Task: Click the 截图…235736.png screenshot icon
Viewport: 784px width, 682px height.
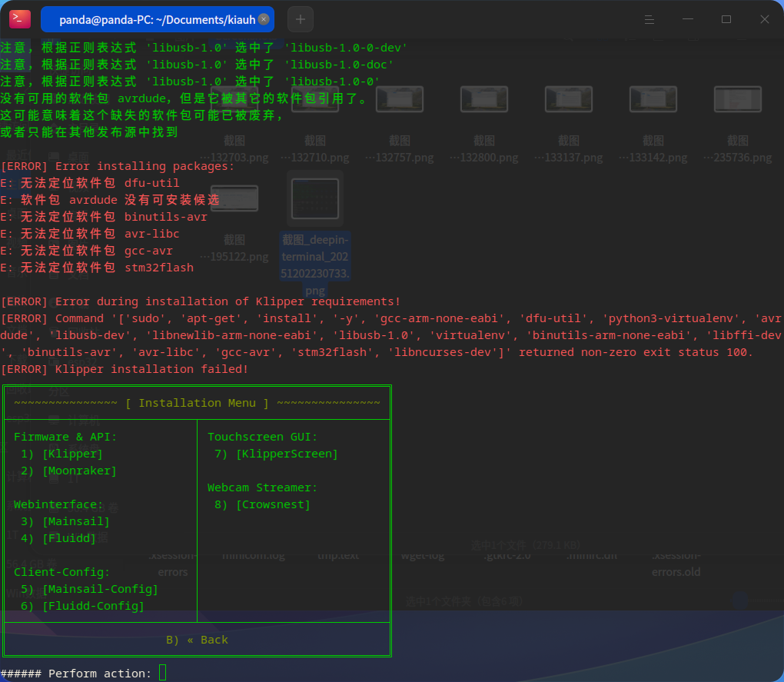Action: 738,98
